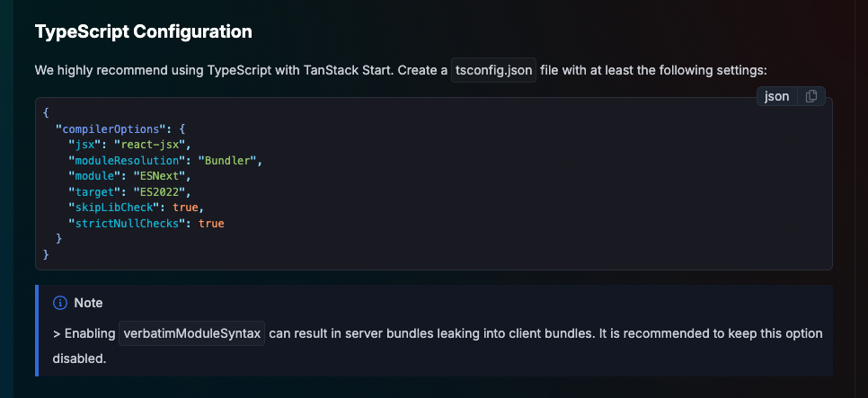Viewport: 868px width, 398px height.
Task: Click the Note callout title text
Action: coord(89,303)
